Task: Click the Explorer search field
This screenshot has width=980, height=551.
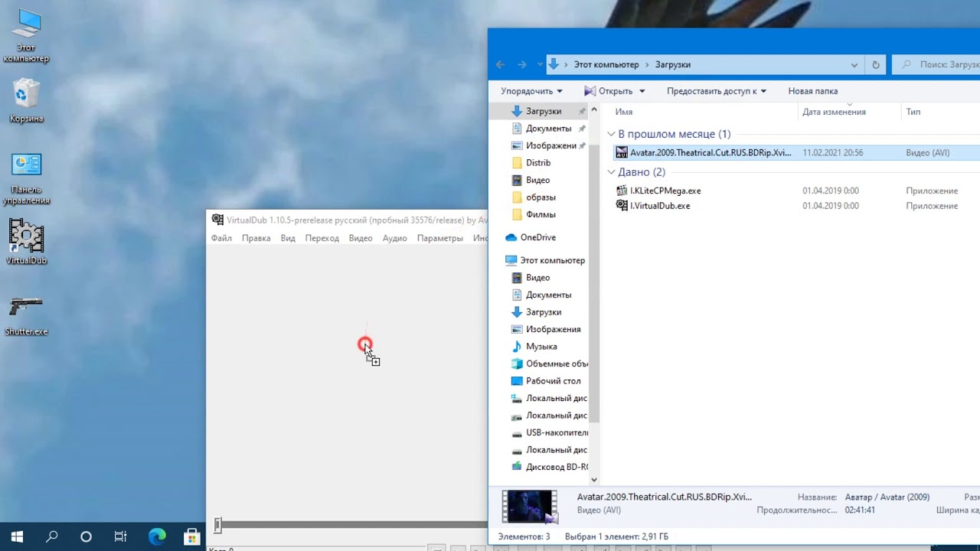Action: pos(937,65)
